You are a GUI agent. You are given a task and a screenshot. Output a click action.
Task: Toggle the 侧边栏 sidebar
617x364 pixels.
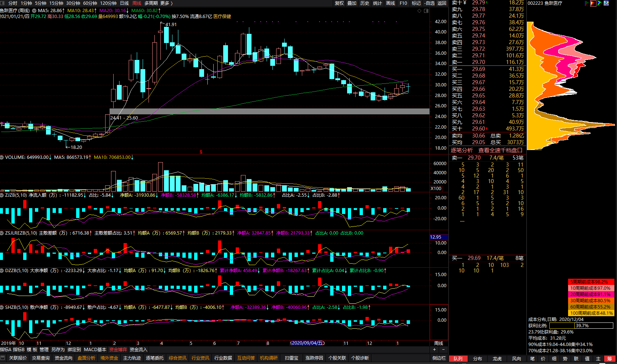[x=439, y=358]
